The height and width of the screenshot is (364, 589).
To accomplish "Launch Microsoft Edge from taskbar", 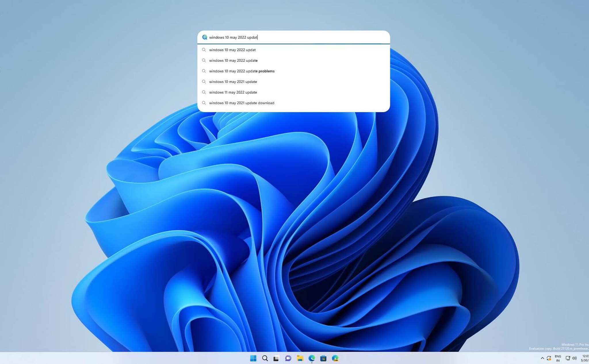I will click(312, 358).
